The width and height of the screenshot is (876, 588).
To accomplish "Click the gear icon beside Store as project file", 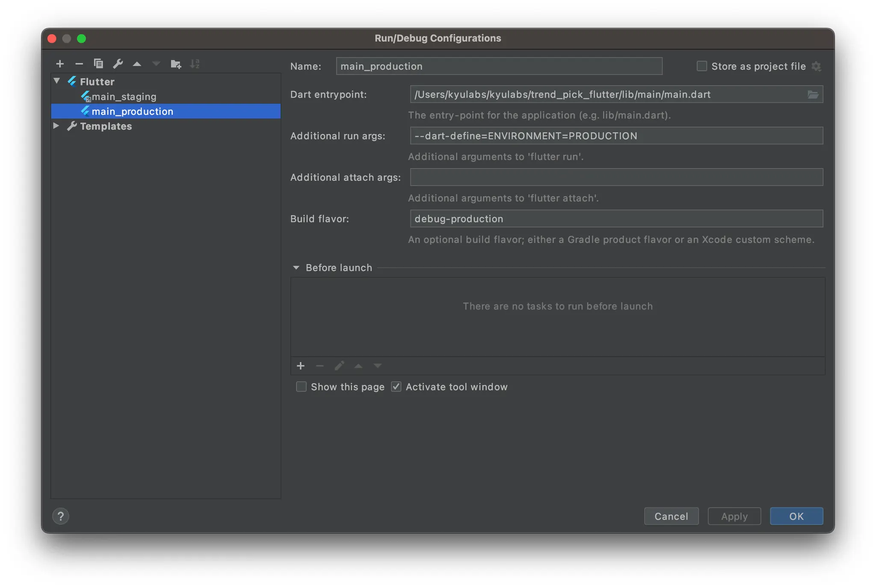I will [816, 66].
